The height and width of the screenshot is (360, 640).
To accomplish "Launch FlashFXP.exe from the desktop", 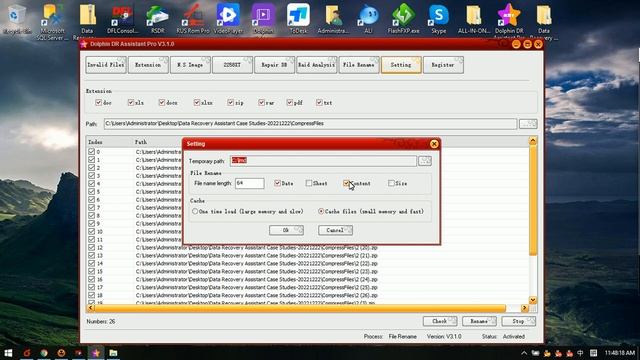I will click(x=403, y=18).
